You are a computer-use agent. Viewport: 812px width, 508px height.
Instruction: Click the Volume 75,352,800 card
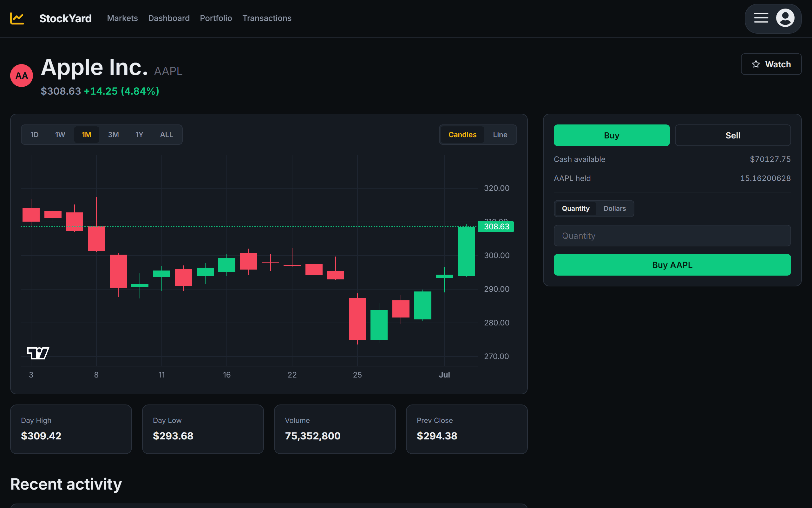pos(335,429)
